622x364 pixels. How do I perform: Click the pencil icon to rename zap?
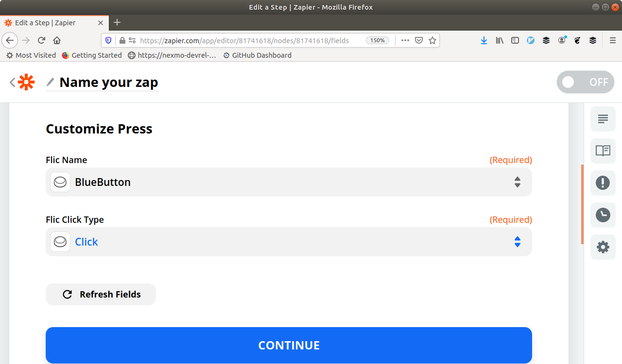(x=51, y=82)
